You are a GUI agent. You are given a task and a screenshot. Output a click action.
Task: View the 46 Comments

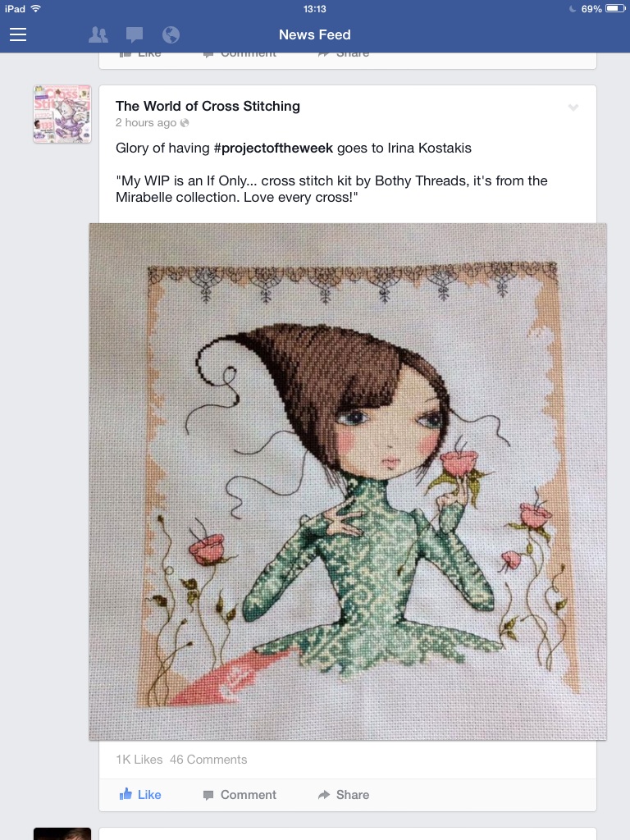click(208, 760)
